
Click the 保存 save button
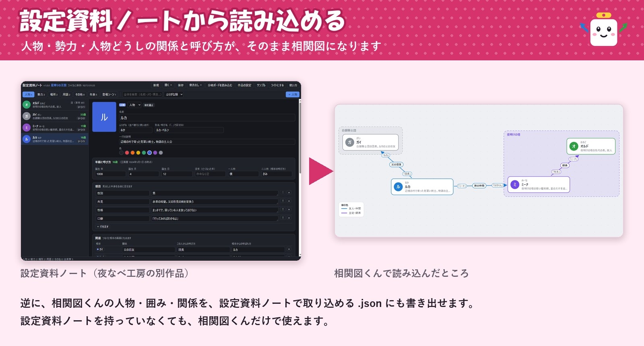181,85
